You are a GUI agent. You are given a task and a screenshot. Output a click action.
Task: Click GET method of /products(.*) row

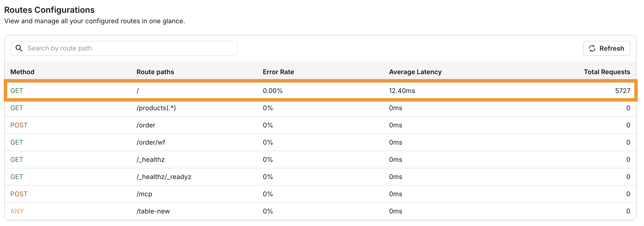[17, 108]
